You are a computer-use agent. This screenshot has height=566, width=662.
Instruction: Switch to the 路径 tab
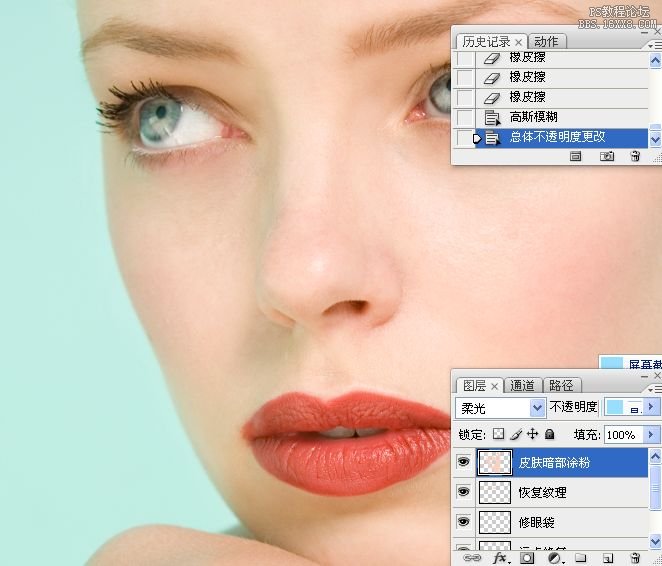pos(561,386)
